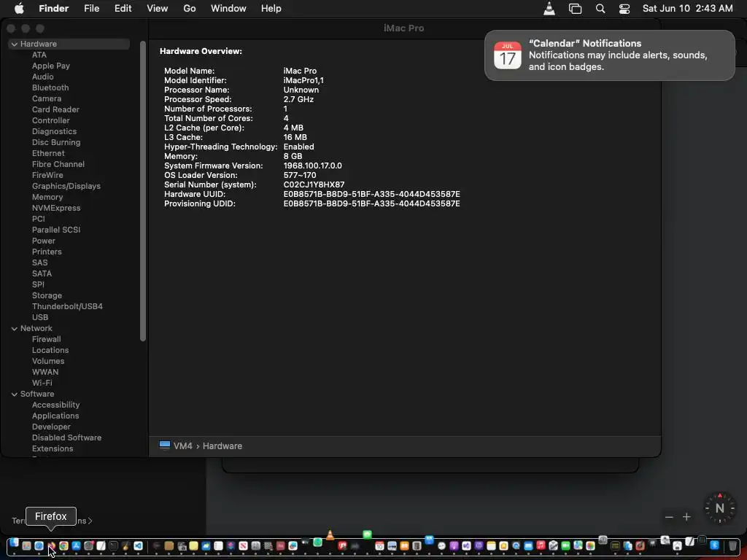Select the Hardware category row
The image size is (747, 560).
[x=69, y=44]
